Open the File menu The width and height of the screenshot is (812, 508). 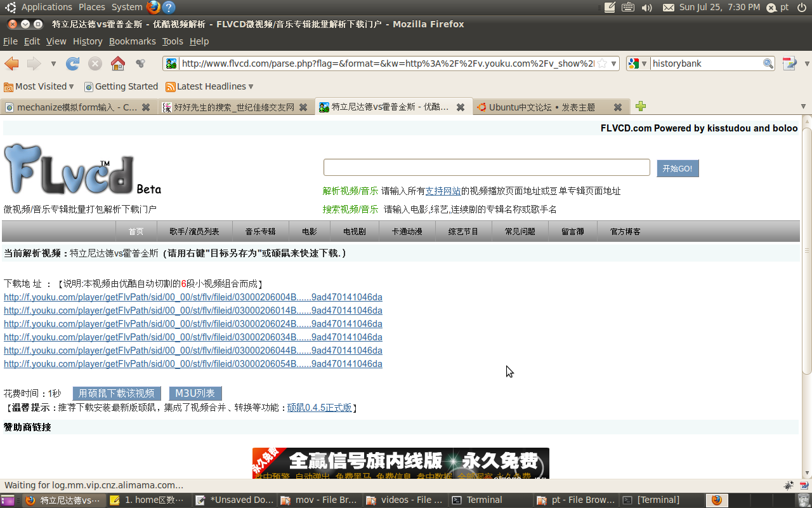point(10,41)
